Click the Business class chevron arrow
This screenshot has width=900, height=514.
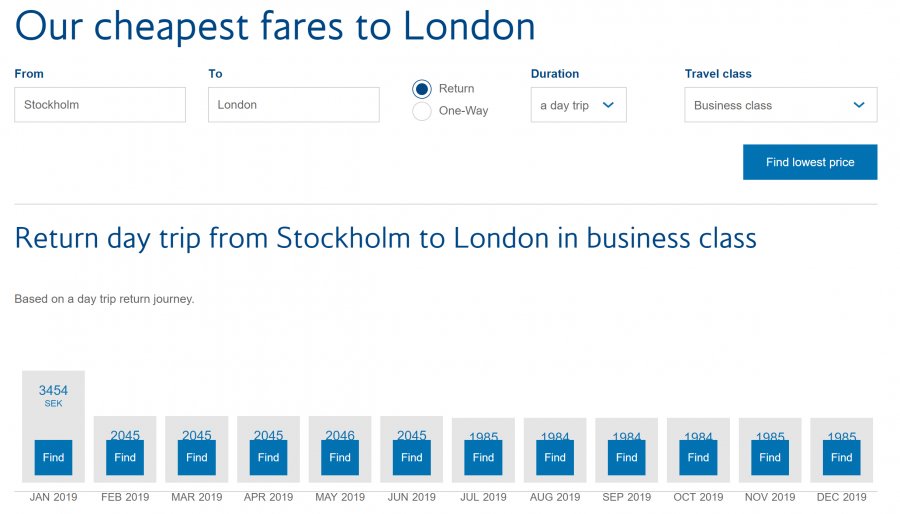[x=859, y=105]
